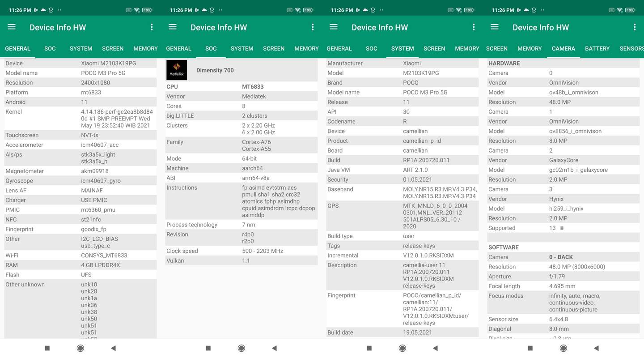The image size is (644, 358).
Task: Tap Android back button below the SOC screen
Action: tap(274, 348)
